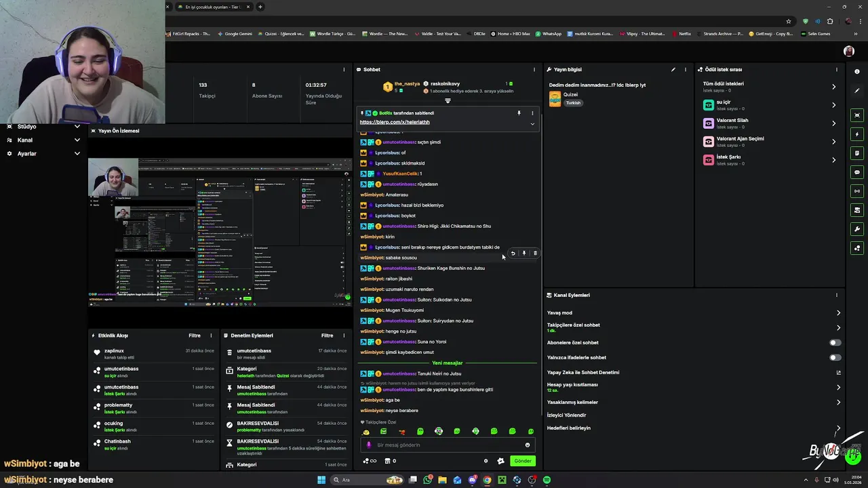
Task: Edit stream info with the pencil icon
Action: click(673, 69)
